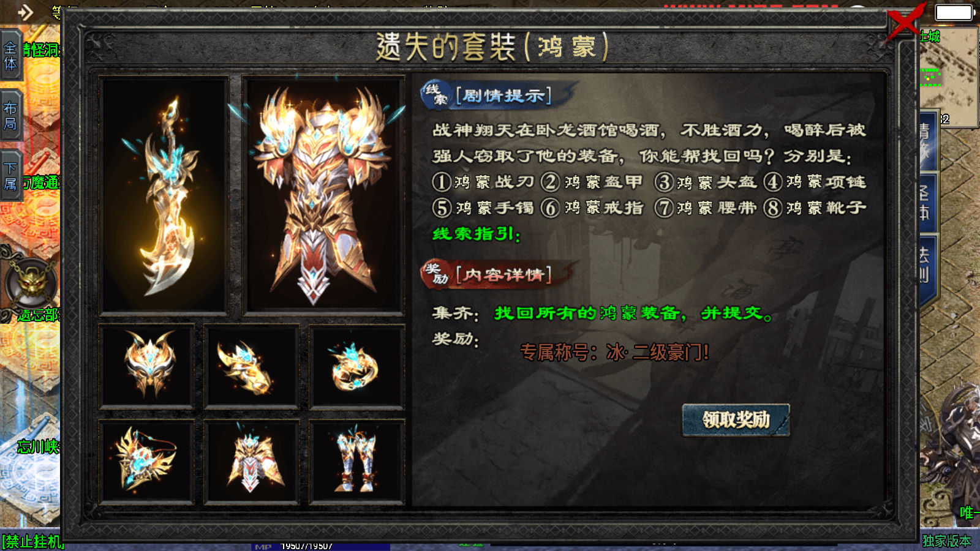
Task: Click the 鸿蒙 belt equipment icon
Action: click(251, 462)
